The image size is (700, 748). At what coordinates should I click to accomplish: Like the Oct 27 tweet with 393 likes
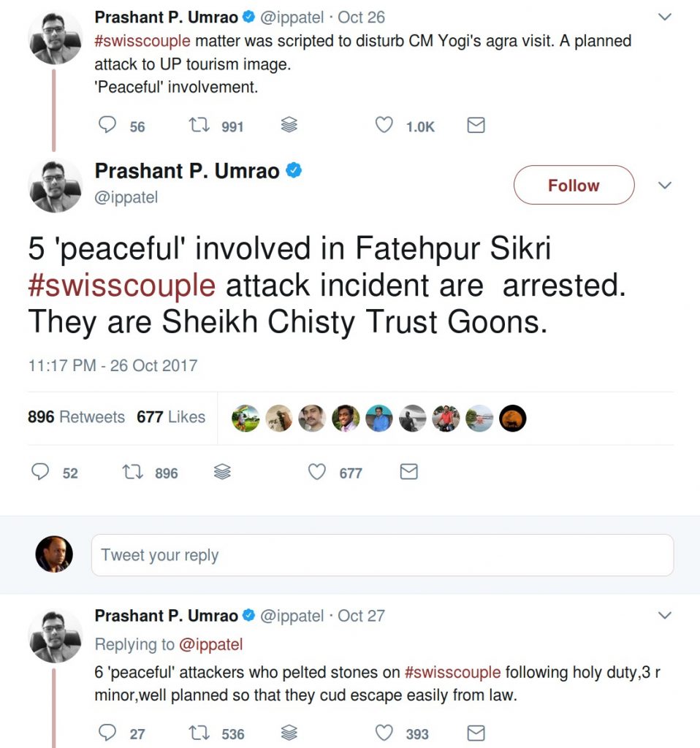tap(384, 733)
